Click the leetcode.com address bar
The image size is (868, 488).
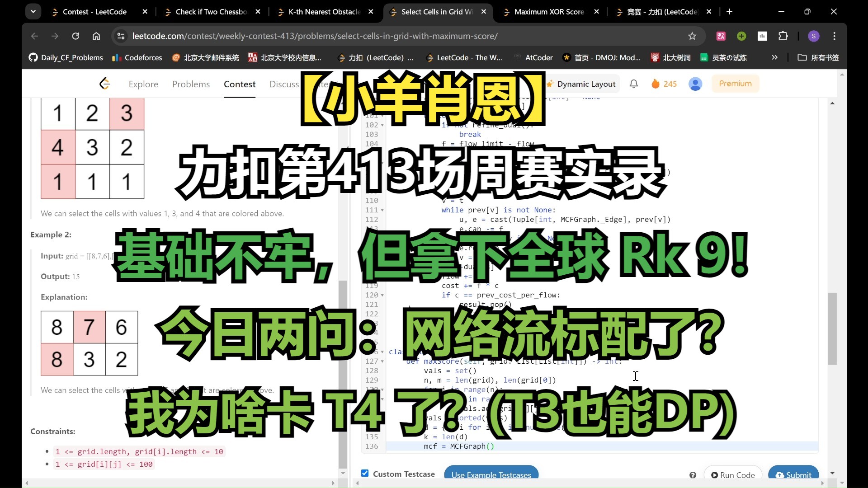[315, 36]
